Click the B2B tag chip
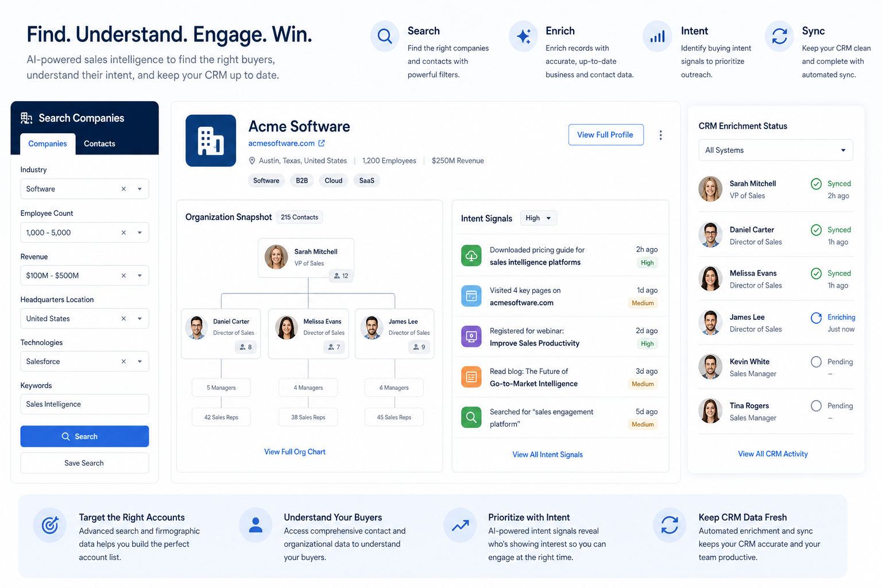The width and height of the screenshot is (882, 588). pos(302,181)
